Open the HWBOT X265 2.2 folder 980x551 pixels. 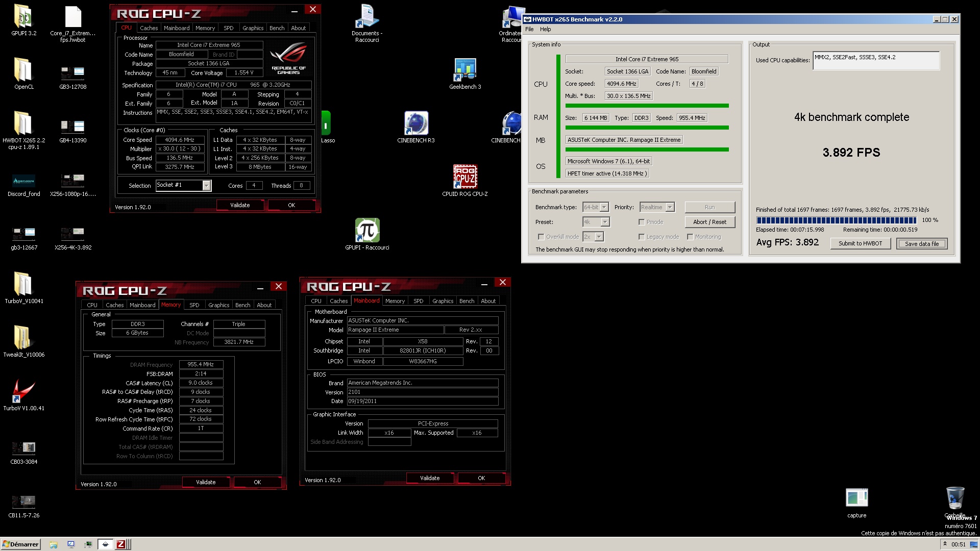(x=23, y=130)
